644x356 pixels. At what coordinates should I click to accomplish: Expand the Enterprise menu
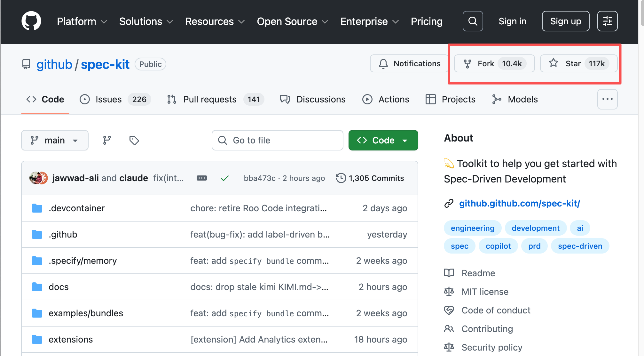(370, 21)
